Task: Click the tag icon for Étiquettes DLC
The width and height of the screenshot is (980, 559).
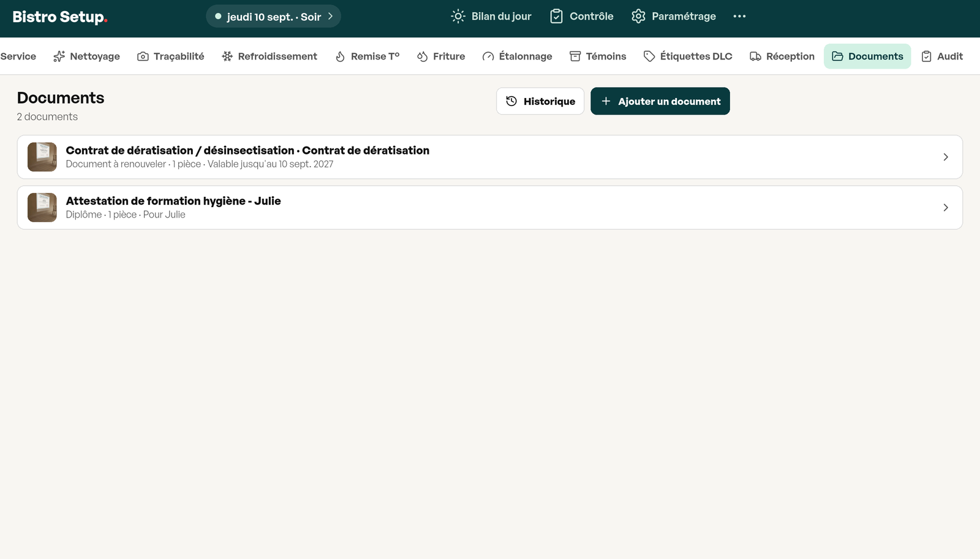Action: point(649,56)
